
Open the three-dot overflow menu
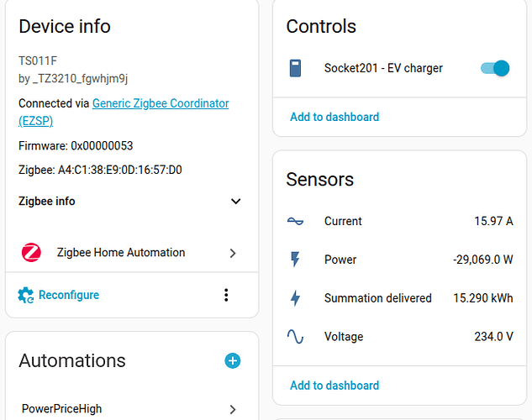[225, 295]
